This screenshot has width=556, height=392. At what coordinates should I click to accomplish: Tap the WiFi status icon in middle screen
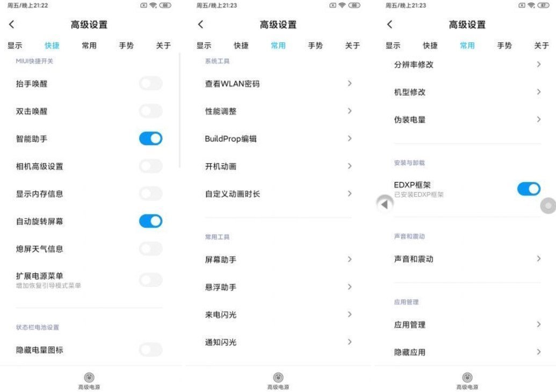pos(342,5)
